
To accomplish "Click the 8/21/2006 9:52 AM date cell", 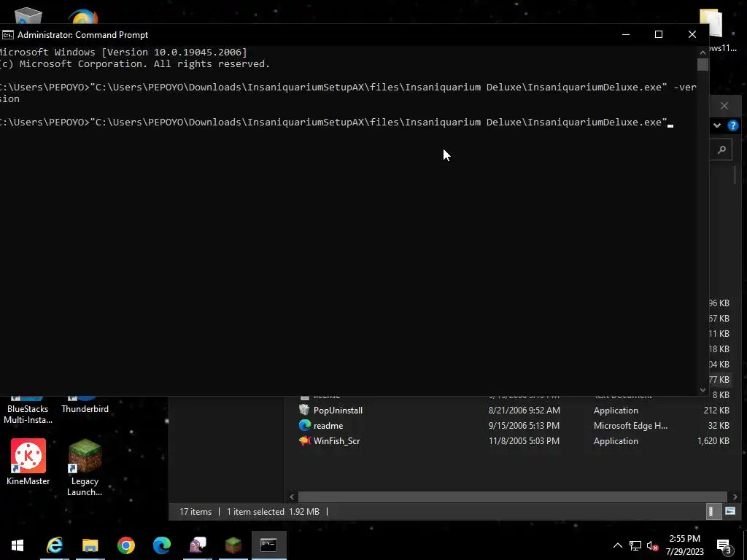I will coord(524,410).
